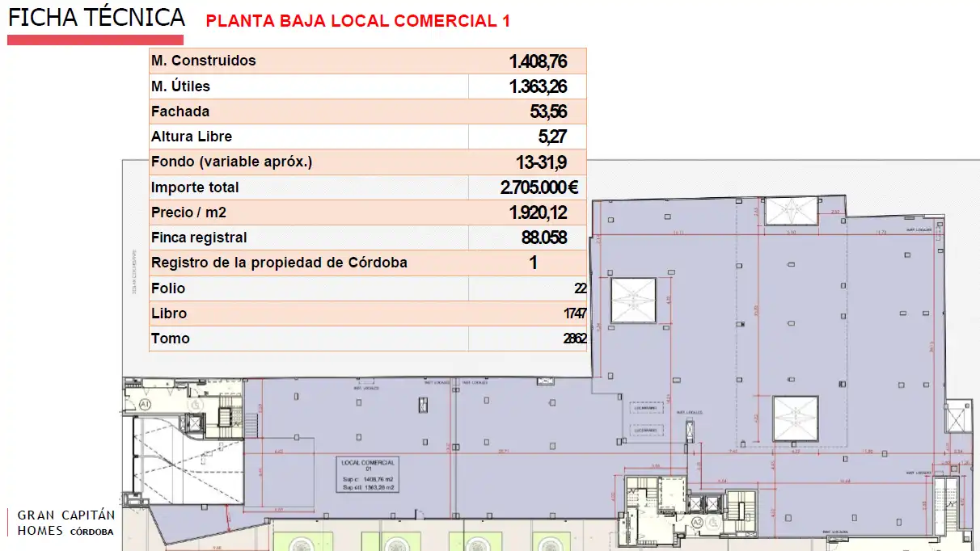Select the price value 1.920,12
The width and height of the screenshot is (980, 551).
pos(539,212)
